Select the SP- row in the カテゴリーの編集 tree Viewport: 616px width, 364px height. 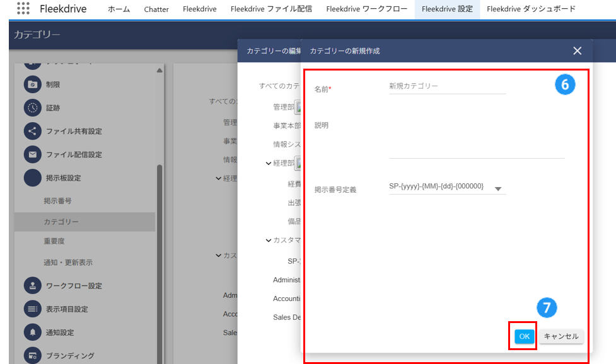click(294, 261)
